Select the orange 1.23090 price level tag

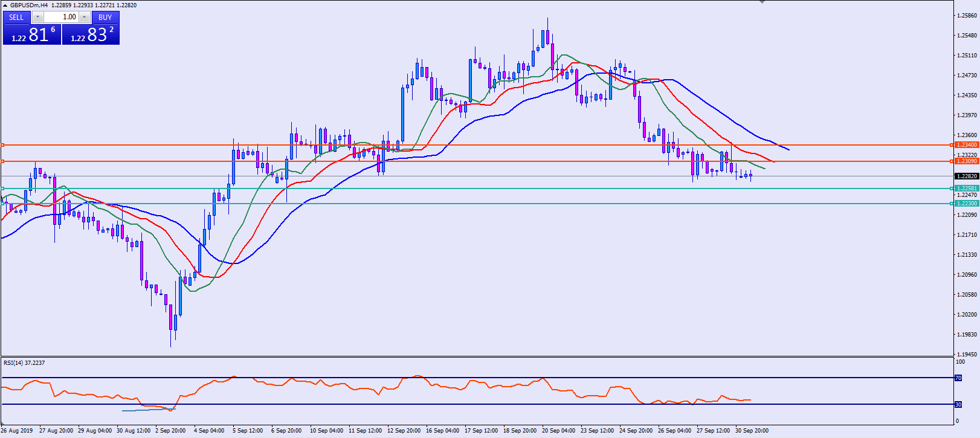(x=967, y=161)
